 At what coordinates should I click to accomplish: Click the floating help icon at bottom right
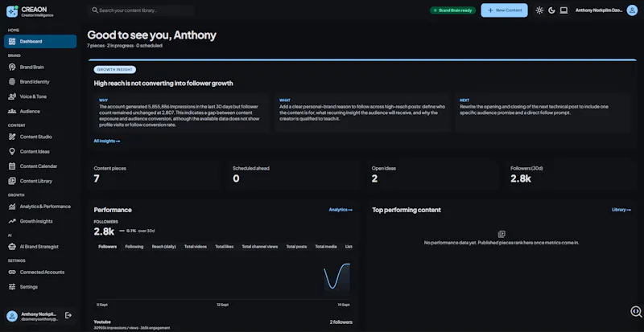pyautogui.click(x=636, y=311)
